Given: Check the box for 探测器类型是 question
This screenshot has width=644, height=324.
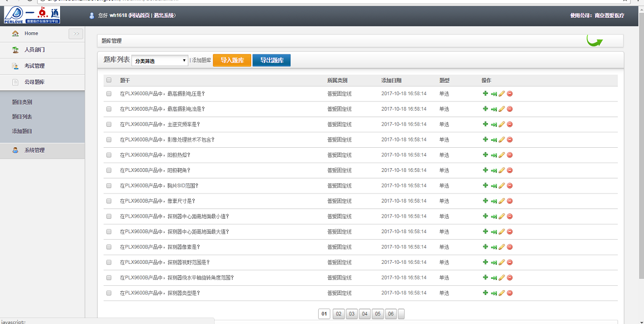Looking at the screenshot, I should click(109, 293).
